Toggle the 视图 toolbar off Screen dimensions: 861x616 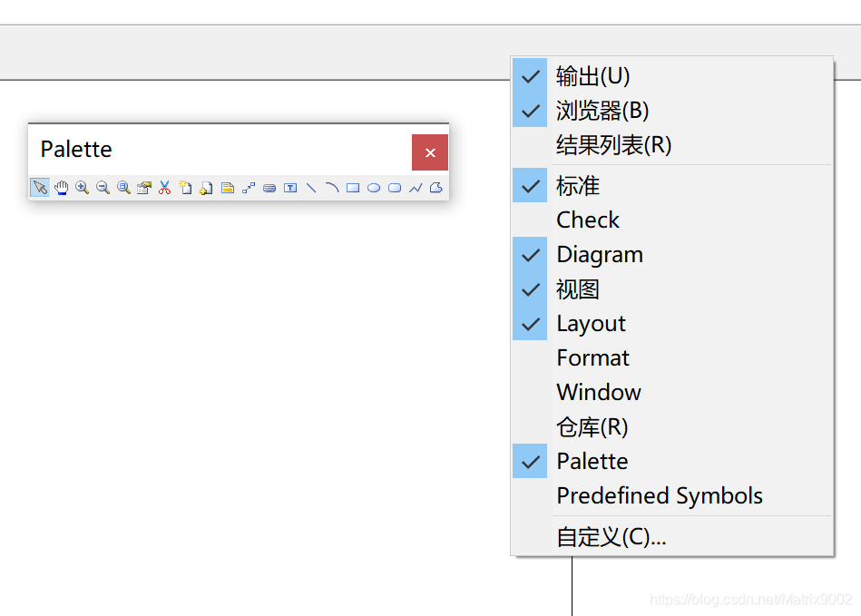672,288
